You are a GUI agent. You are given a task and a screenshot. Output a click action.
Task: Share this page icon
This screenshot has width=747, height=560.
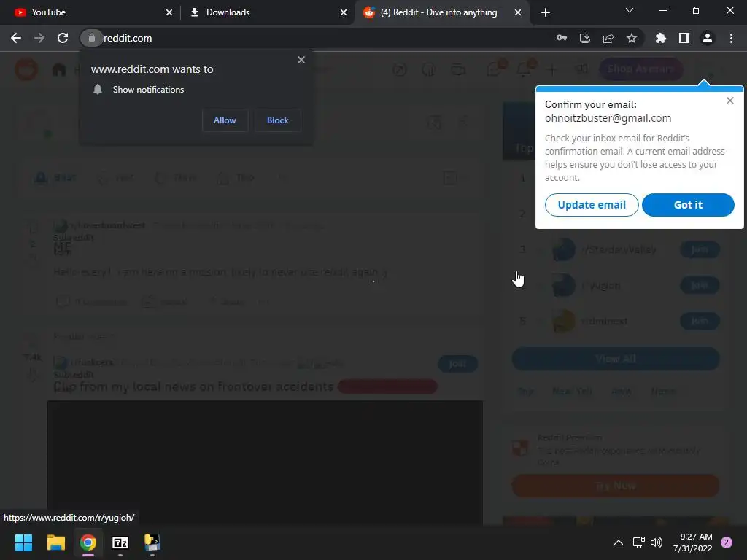click(608, 38)
